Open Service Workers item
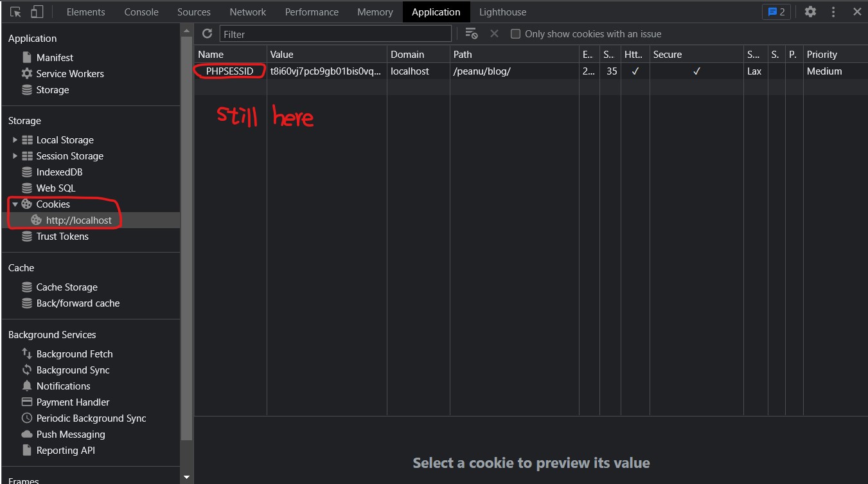 point(70,73)
